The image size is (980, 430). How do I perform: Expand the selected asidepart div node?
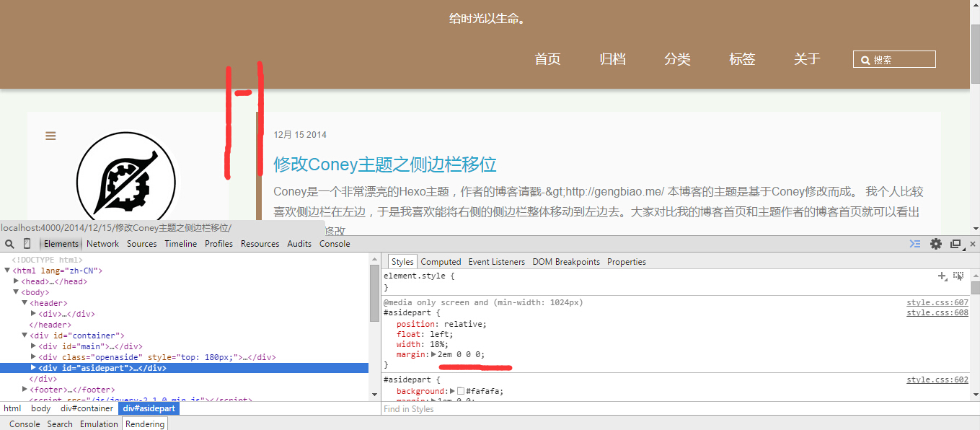click(x=33, y=368)
